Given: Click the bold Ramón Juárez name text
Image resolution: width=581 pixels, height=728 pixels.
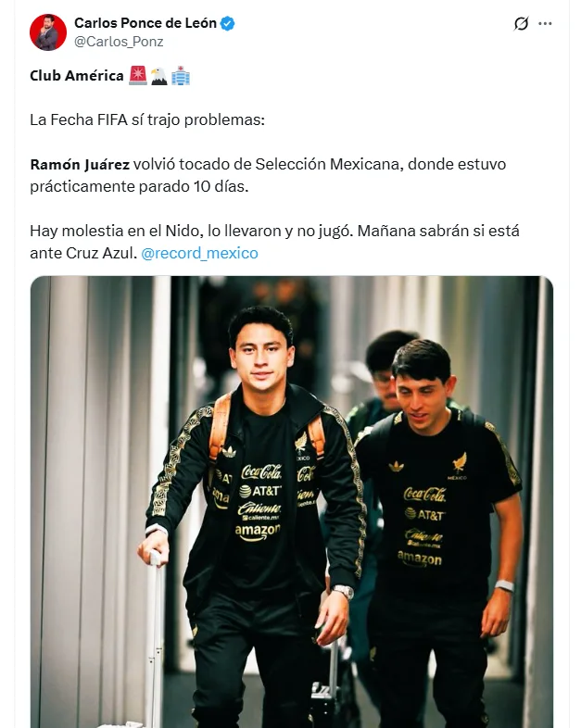Looking at the screenshot, I should click(x=80, y=164).
